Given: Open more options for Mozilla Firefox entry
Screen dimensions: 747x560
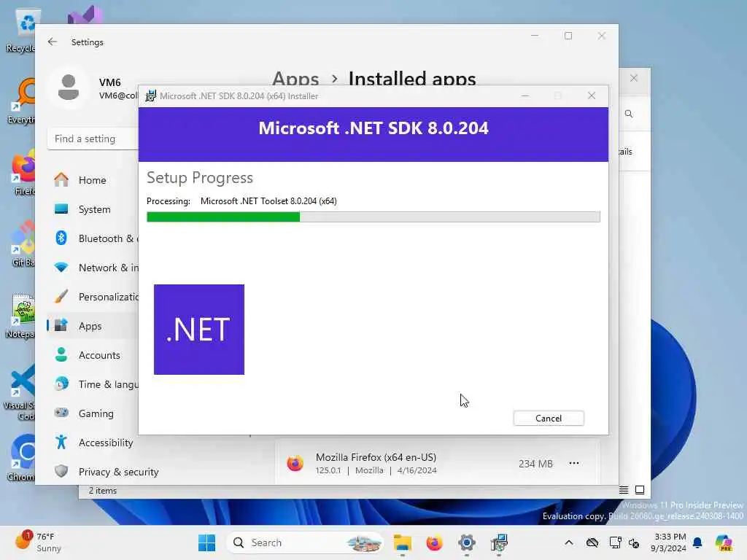Looking at the screenshot, I should click(574, 463).
